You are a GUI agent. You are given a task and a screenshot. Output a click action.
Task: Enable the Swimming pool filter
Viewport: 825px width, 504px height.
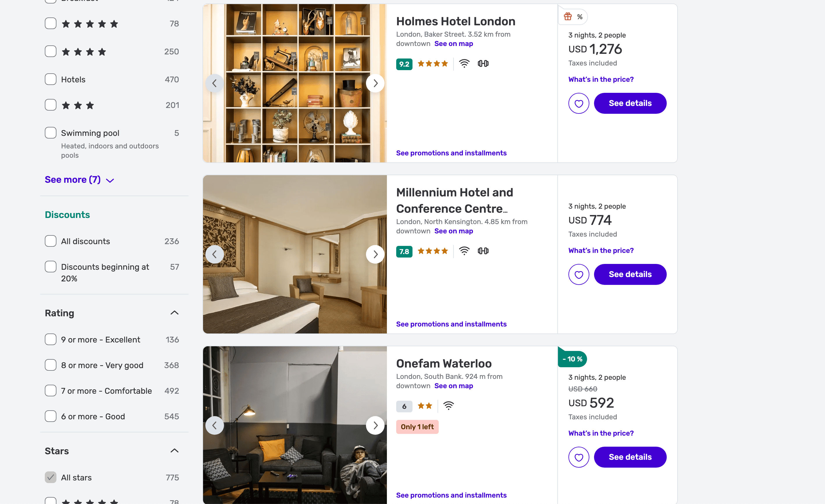(51, 133)
